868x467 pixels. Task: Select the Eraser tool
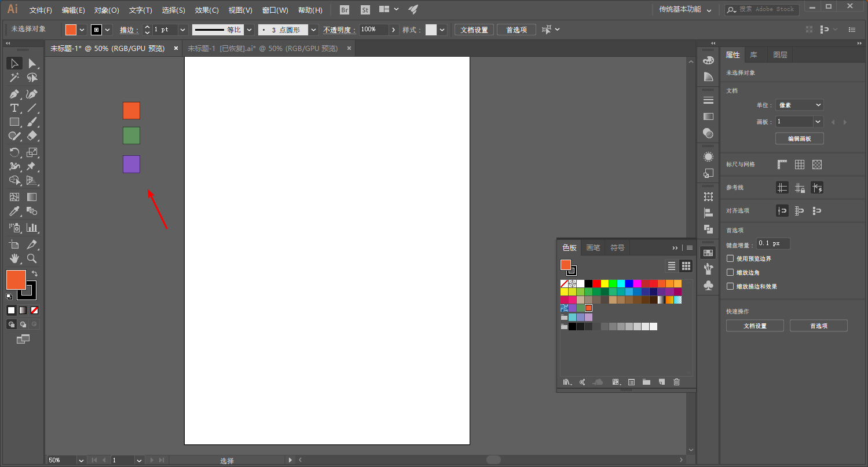pyautogui.click(x=32, y=136)
